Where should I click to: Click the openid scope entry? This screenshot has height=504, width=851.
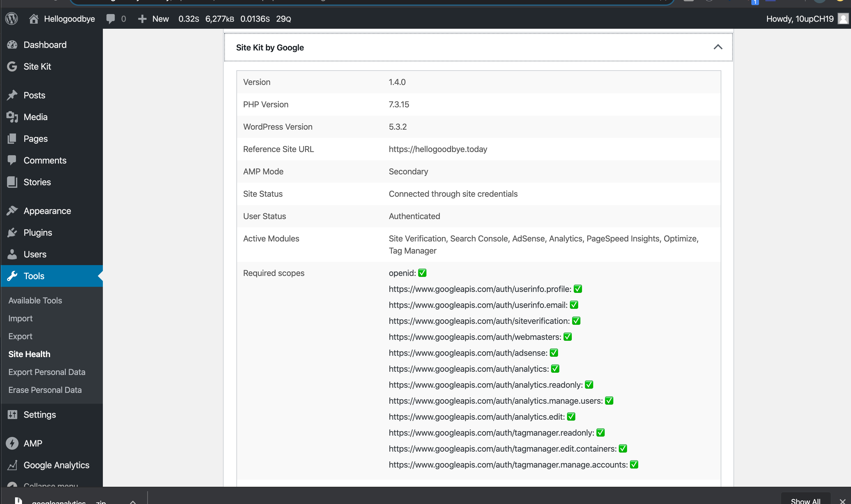coord(408,273)
